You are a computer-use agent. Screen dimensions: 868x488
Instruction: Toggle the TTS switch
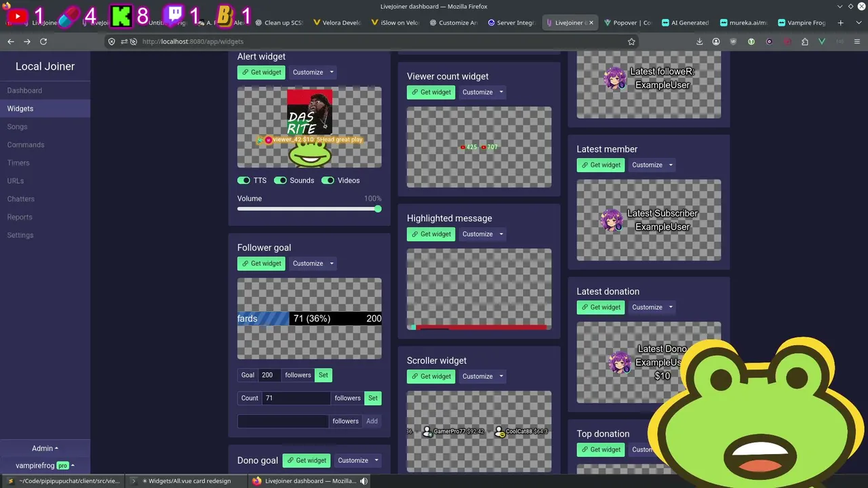(243, 180)
